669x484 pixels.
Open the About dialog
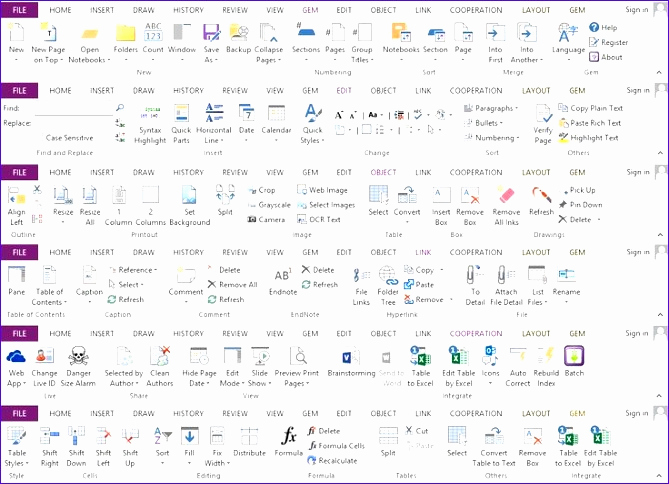click(606, 57)
